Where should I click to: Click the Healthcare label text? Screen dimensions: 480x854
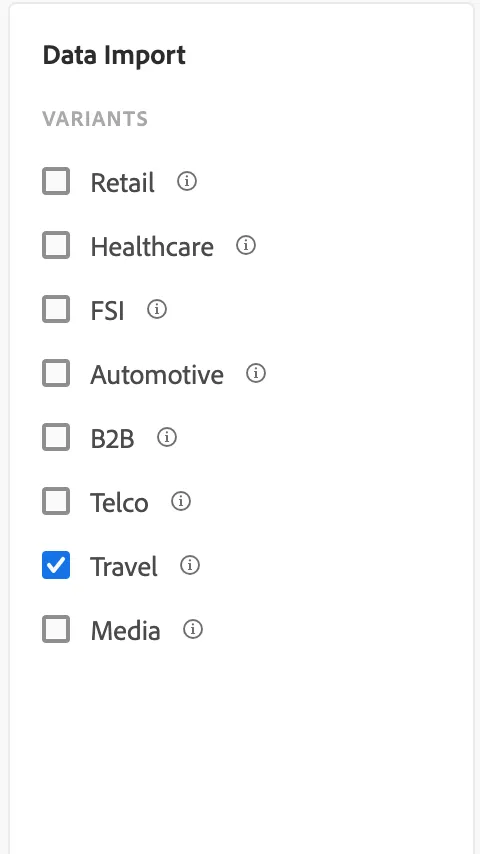click(x=152, y=247)
